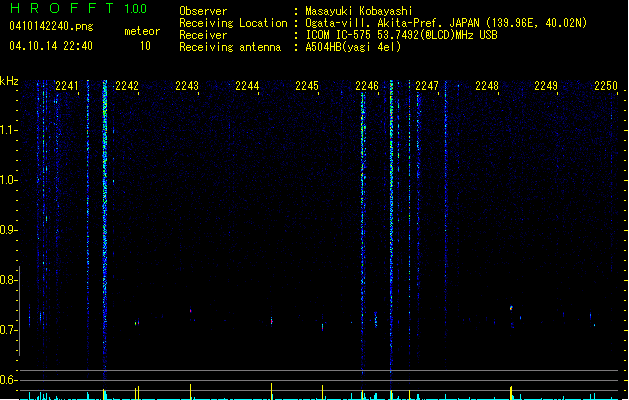Click the 0.9 frequency axis label

(x=8, y=230)
